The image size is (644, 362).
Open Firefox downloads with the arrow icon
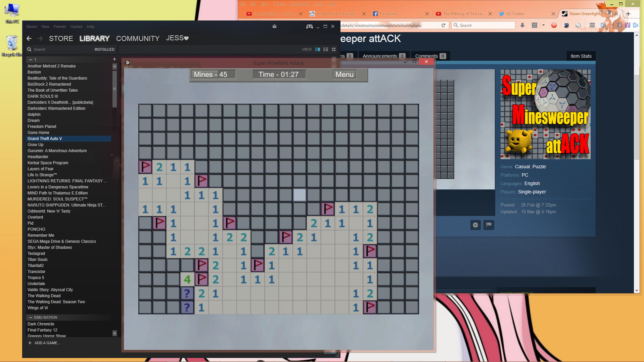click(522, 25)
